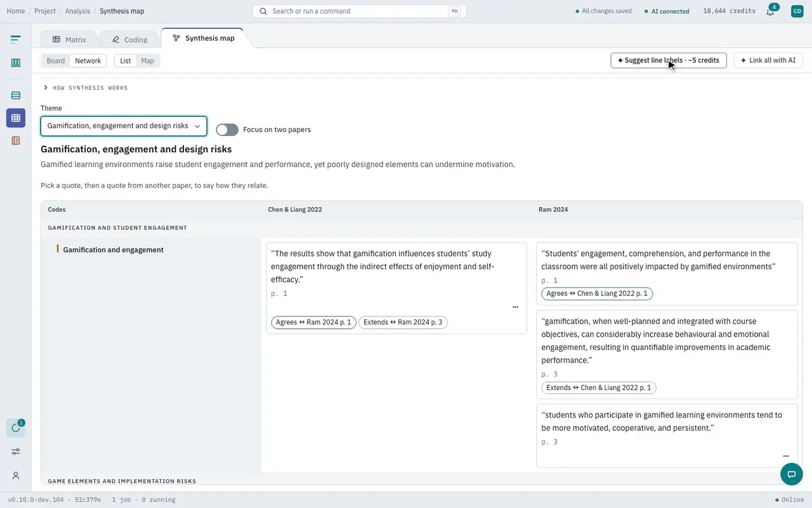Switch to the Board view

pos(56,61)
